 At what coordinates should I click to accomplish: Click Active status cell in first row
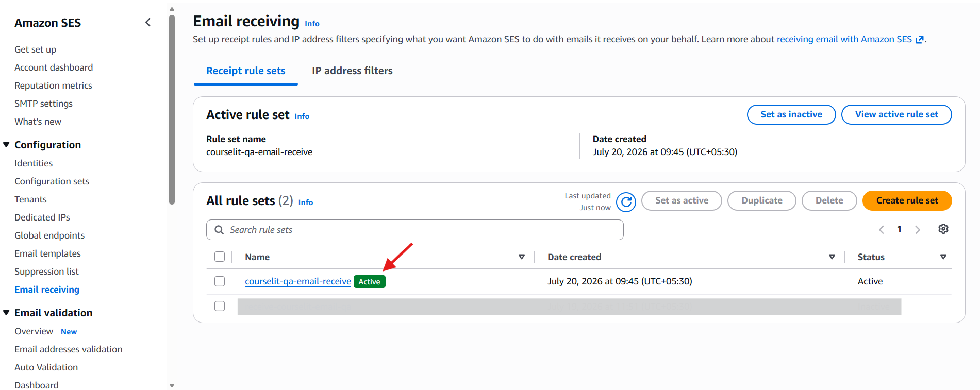tap(870, 281)
